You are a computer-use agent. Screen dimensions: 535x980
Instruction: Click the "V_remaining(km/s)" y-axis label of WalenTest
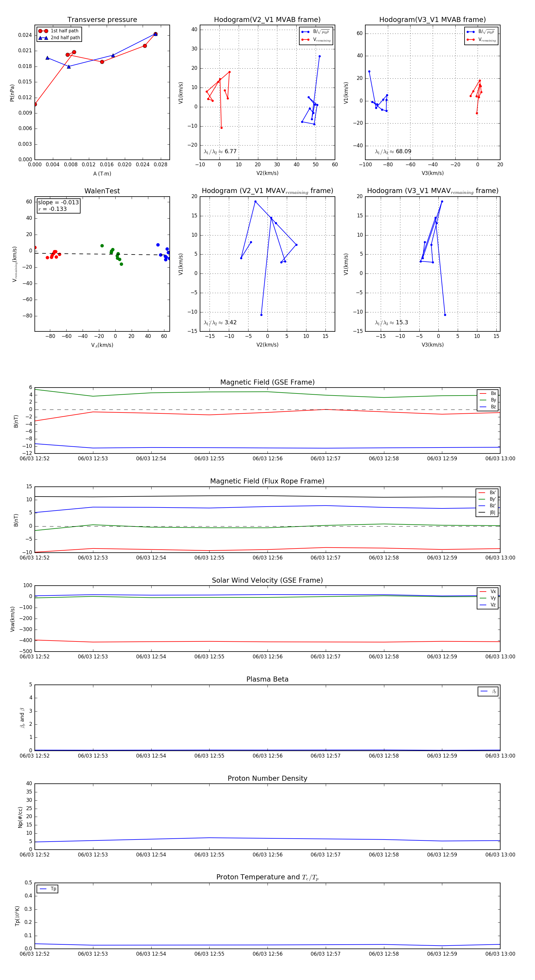click(15, 264)
